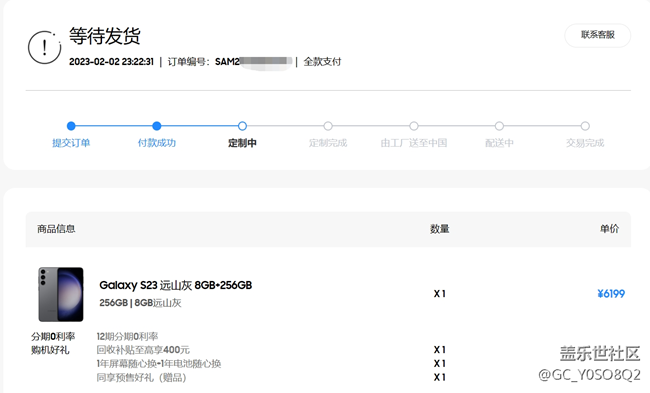650x393 pixels.
Task: Select the 提交订单 progress step marker
Action: tap(71, 126)
